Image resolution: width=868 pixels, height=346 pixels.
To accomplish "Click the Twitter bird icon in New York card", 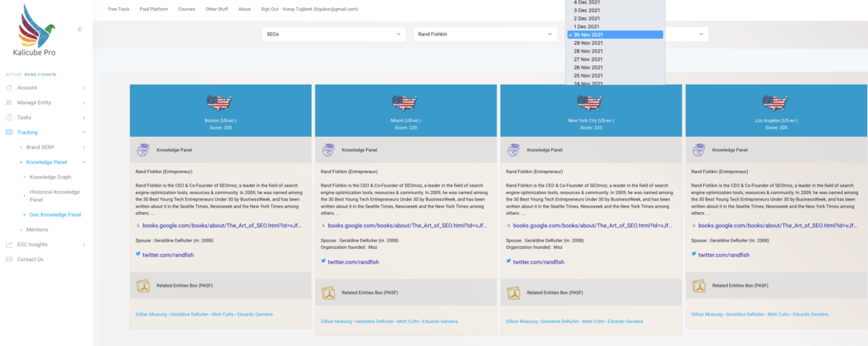I will click(509, 261).
